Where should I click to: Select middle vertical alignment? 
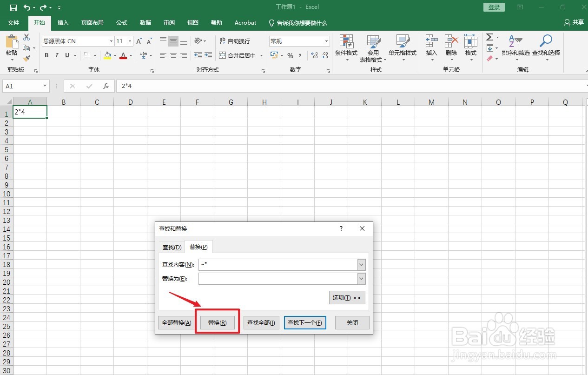pos(173,41)
